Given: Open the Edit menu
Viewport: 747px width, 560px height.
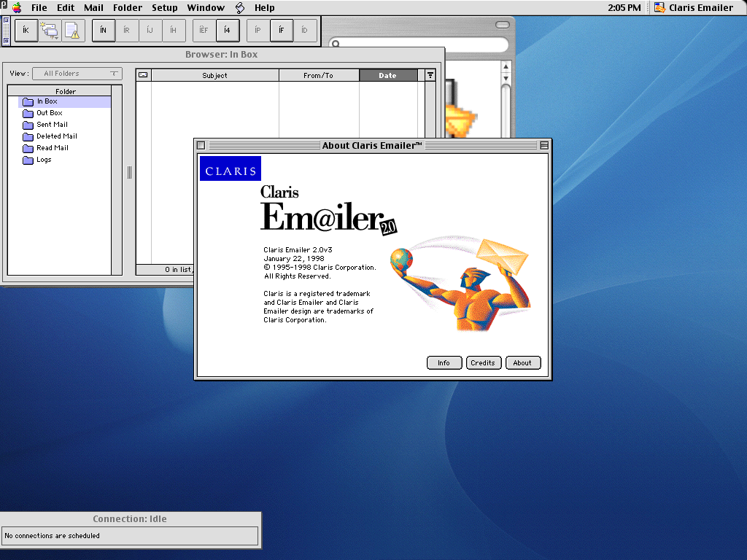Looking at the screenshot, I should pos(66,7).
